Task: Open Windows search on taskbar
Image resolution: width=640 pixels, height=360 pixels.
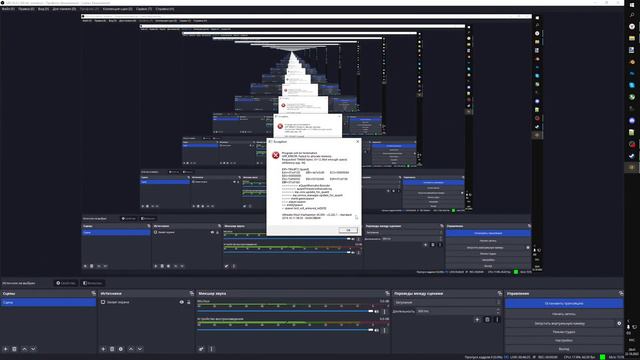Action: (632, 15)
